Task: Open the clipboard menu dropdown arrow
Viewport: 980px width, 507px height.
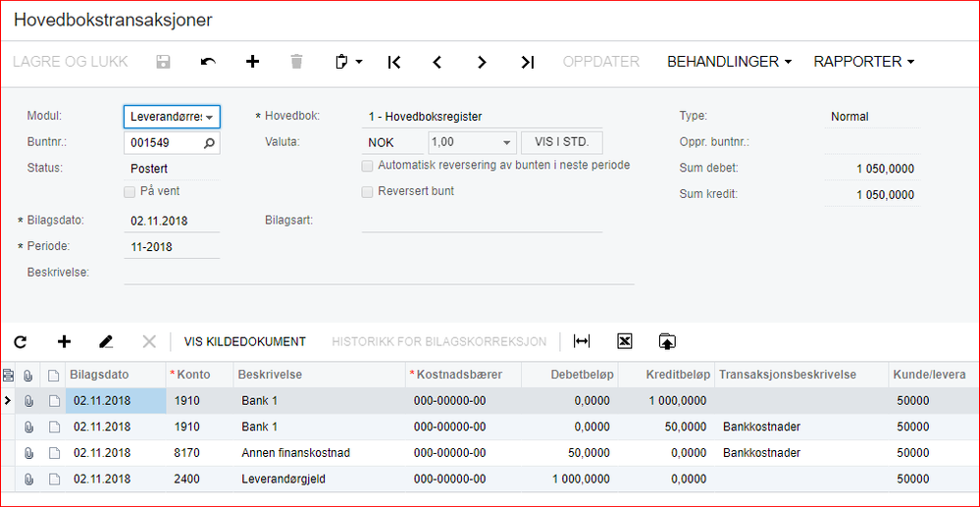Action: coord(359,62)
